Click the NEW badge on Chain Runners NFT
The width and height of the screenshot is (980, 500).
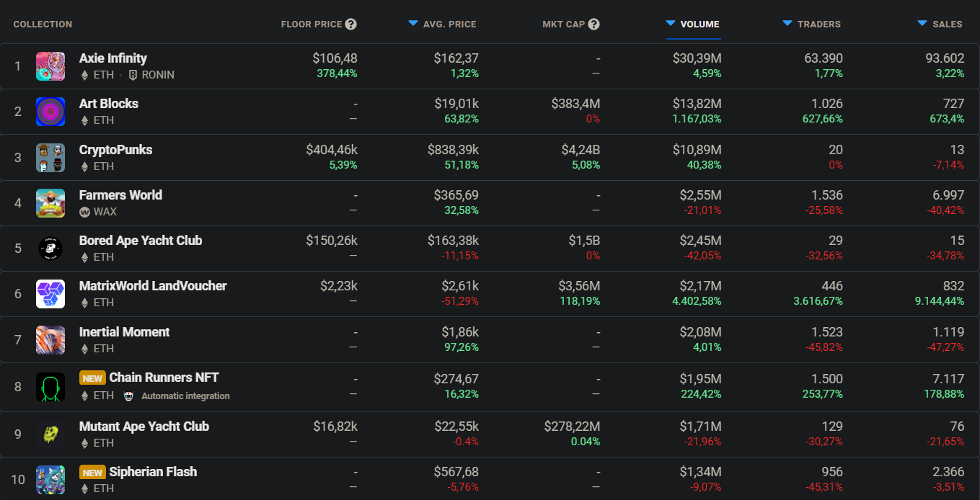(92, 378)
